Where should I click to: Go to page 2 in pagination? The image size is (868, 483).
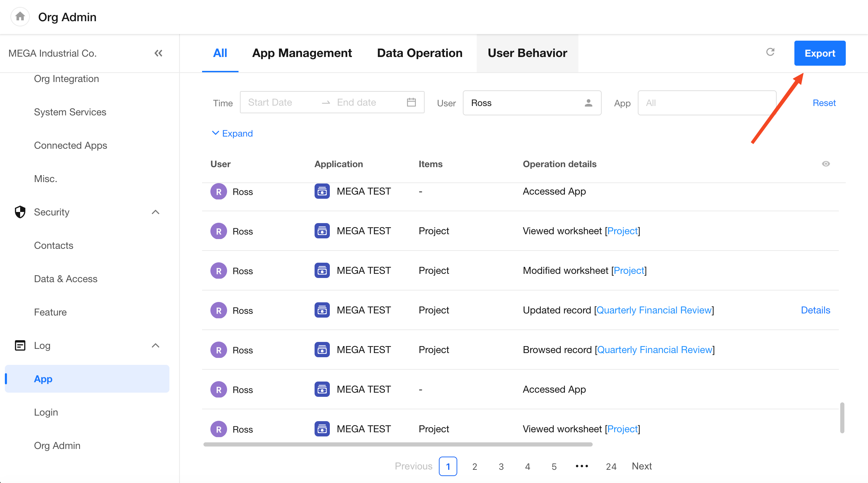(475, 466)
